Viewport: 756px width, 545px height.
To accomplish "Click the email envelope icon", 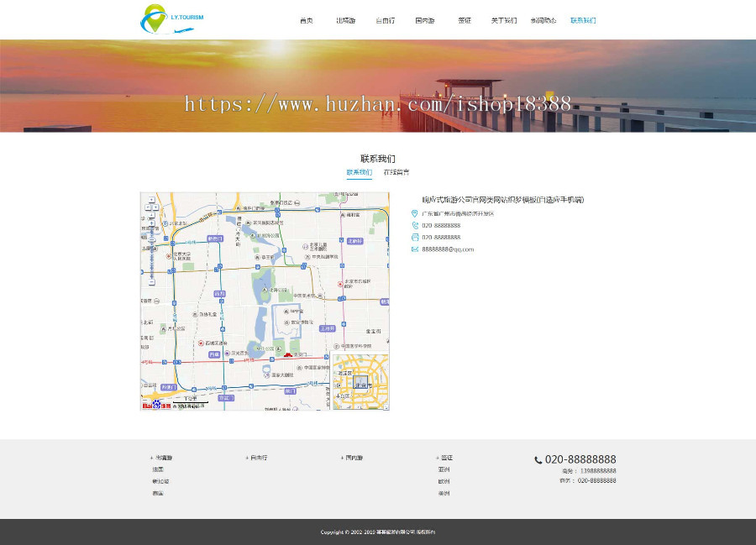I will coord(415,249).
